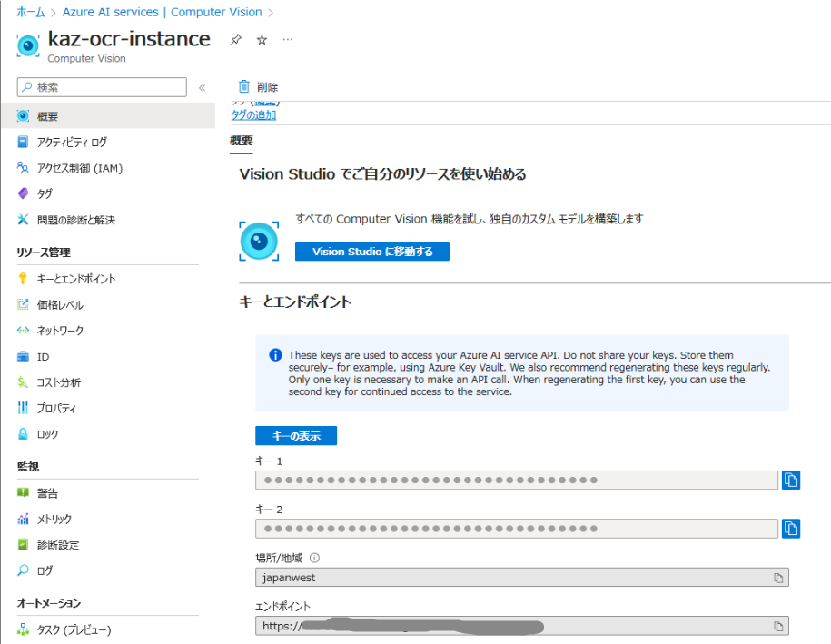The height and width of the screenshot is (644, 831).
Task: Copy the japanwest location value
Action: [x=778, y=578]
